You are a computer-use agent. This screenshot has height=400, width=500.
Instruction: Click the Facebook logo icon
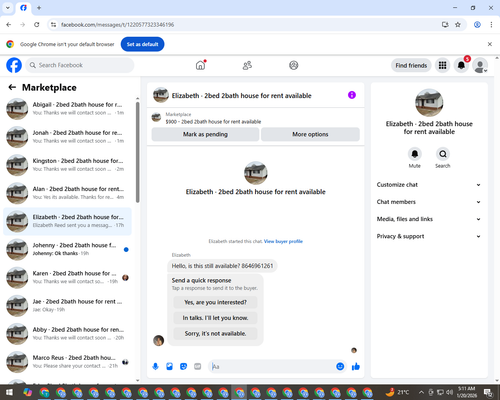14,65
